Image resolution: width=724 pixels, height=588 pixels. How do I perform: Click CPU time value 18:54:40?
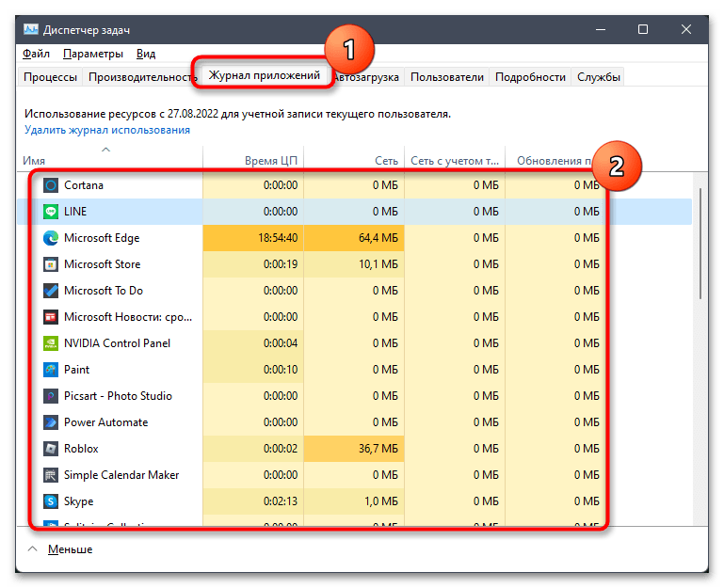(278, 238)
